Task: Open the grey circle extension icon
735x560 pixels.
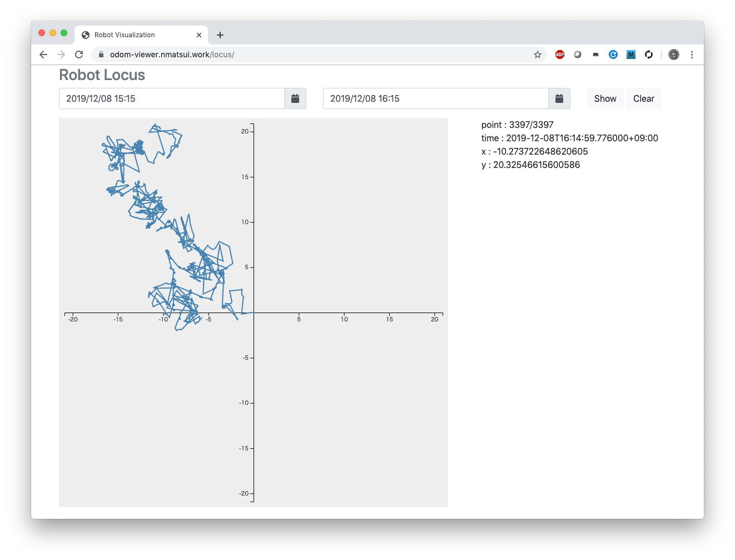Action: coord(578,54)
